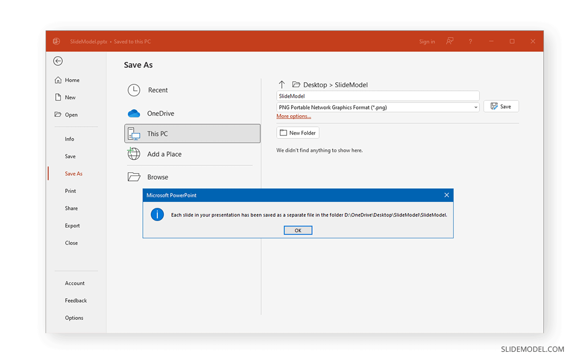Click the question mark help icon
Screen dimensions: 588x364
coord(470,42)
